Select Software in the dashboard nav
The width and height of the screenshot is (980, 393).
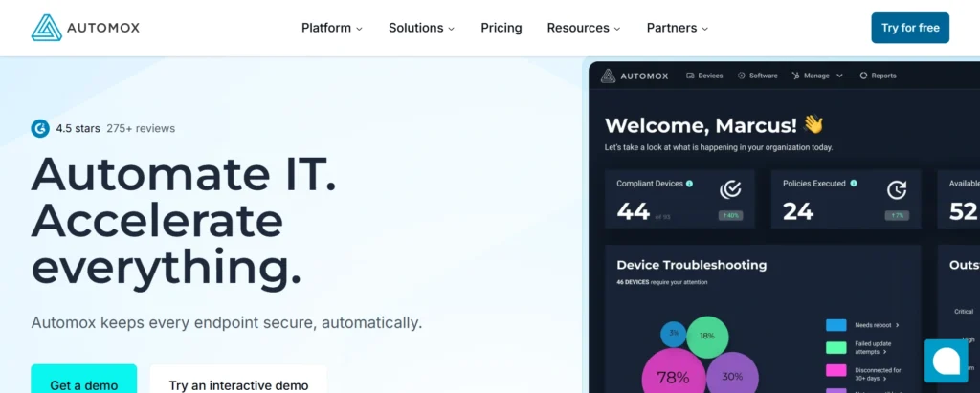click(x=758, y=76)
